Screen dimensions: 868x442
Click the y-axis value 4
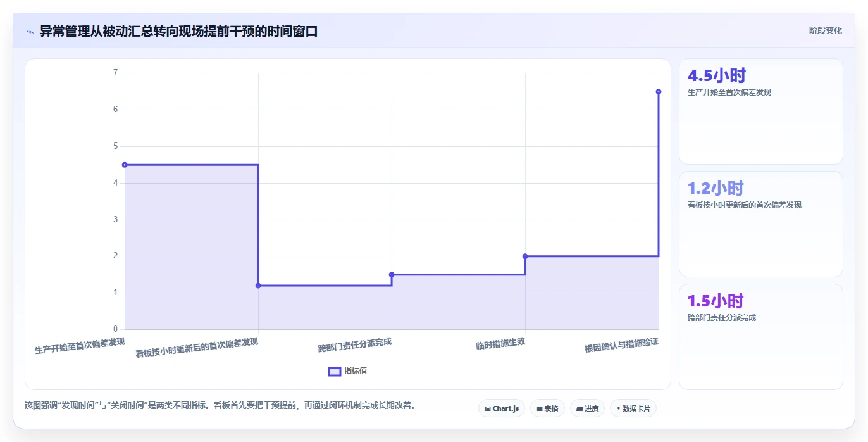tap(115, 183)
